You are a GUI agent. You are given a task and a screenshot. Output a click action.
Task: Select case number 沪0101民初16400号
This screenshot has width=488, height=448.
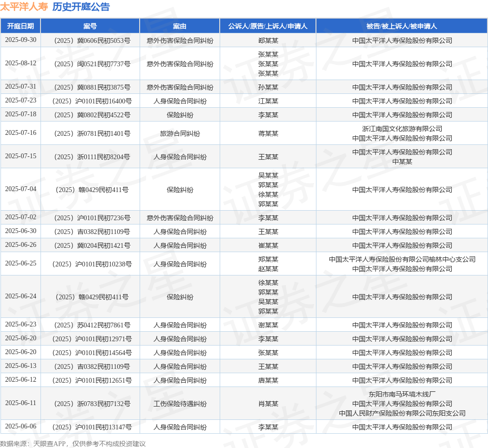coord(92,101)
